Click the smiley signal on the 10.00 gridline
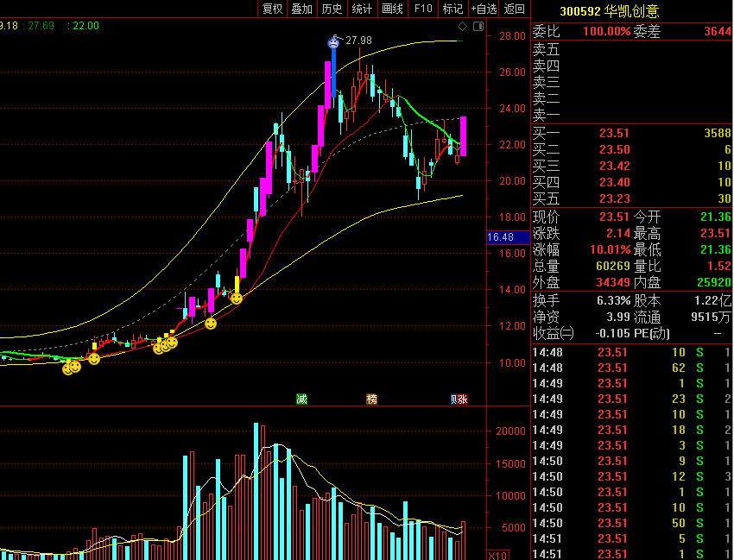Screen dimensions: 734x560 (94, 359)
